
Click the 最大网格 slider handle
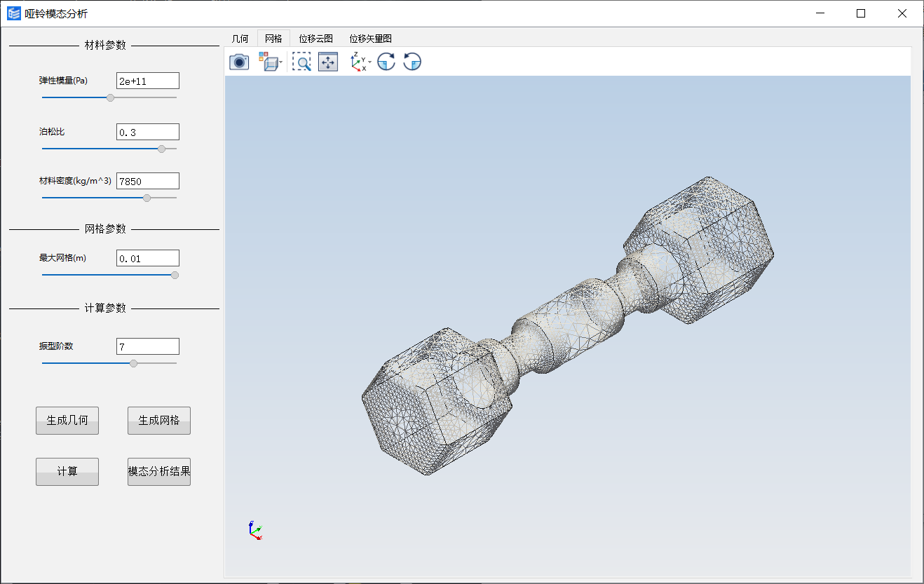point(175,275)
